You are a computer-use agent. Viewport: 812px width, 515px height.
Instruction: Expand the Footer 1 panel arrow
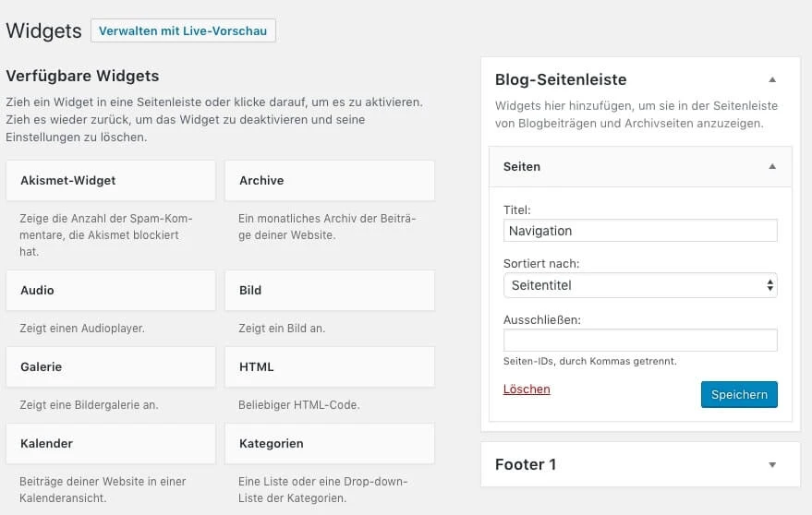point(772,465)
